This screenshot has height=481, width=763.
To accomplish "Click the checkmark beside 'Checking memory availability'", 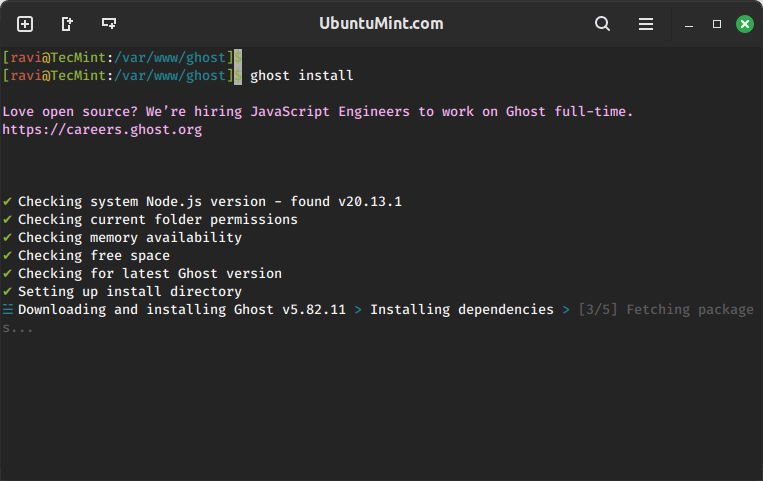I will tap(7, 237).
